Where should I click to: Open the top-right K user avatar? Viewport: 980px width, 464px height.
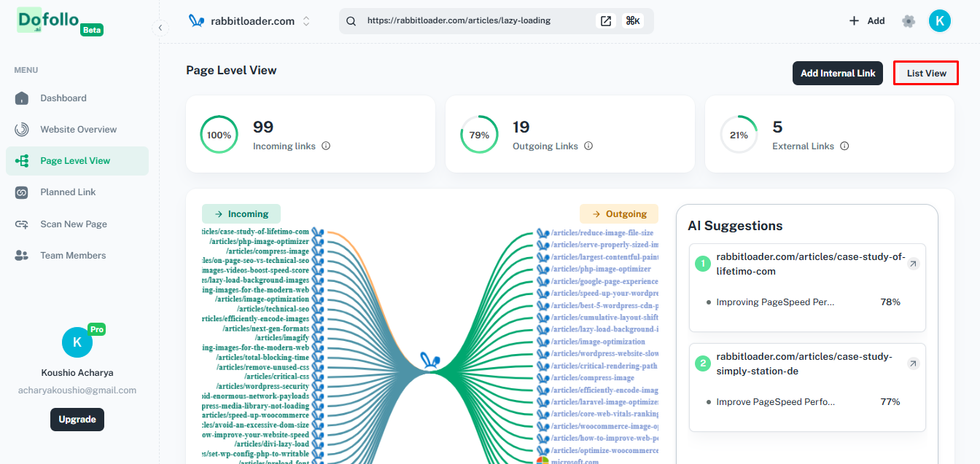pos(939,21)
